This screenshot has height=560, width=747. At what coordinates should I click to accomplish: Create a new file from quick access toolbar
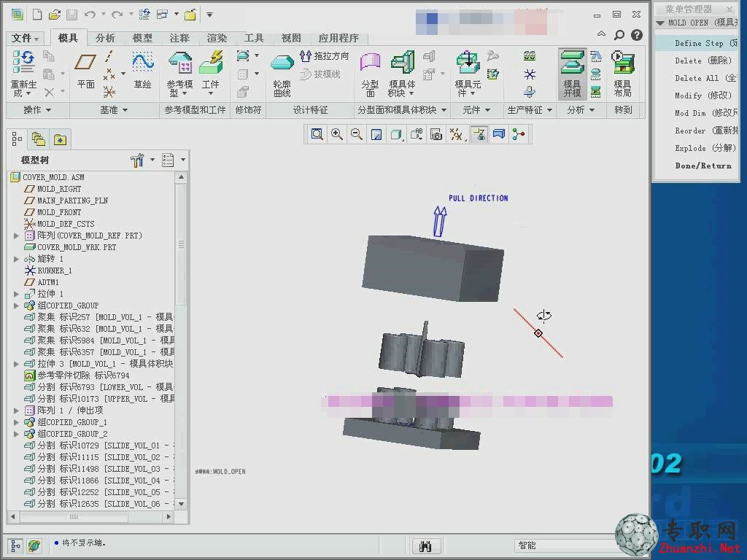(37, 15)
